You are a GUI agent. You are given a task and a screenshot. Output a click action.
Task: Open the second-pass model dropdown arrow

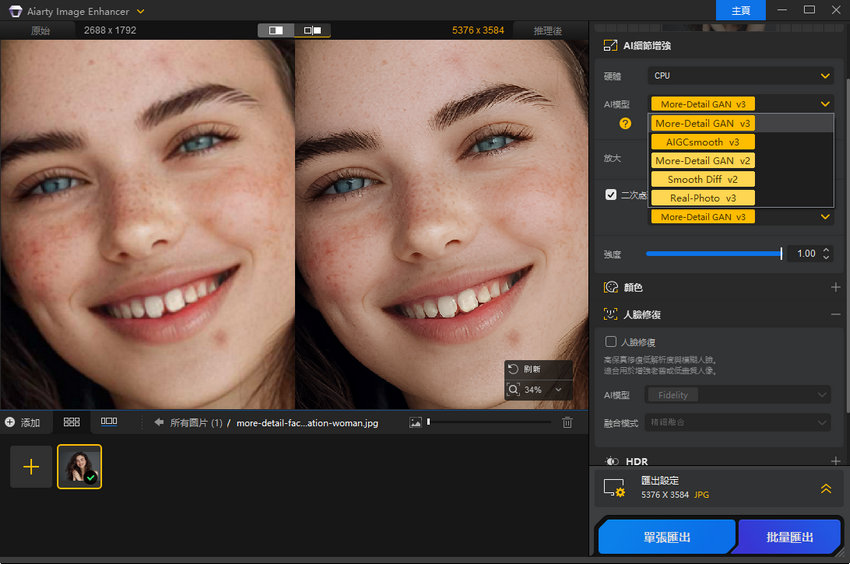pos(825,217)
